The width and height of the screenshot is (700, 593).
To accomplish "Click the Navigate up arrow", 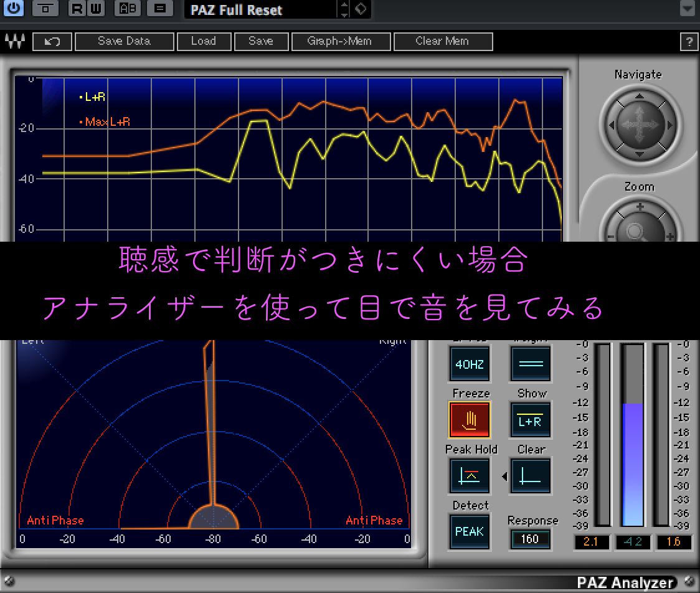I will pos(640,95).
